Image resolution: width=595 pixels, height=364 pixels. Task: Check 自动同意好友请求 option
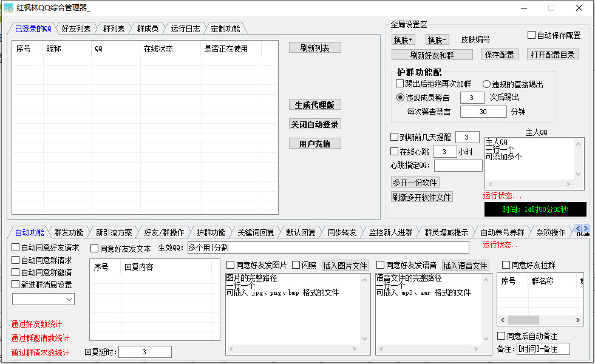click(16, 248)
